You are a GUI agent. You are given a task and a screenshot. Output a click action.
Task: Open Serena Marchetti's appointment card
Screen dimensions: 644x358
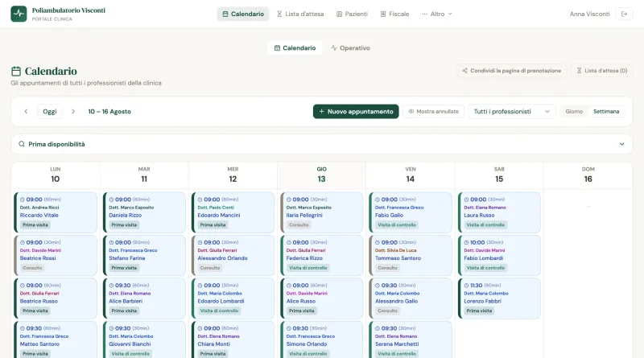coord(411,339)
